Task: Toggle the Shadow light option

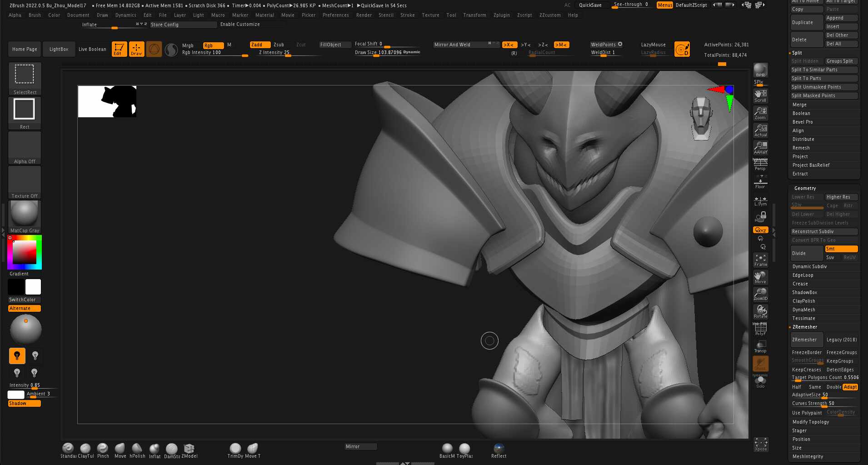Action: 24,403
